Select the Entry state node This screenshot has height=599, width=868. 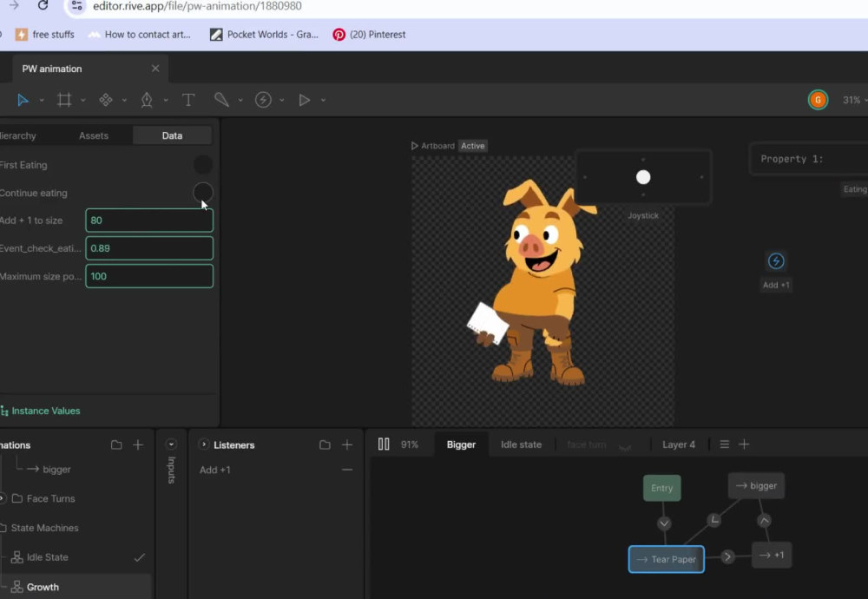click(x=662, y=488)
